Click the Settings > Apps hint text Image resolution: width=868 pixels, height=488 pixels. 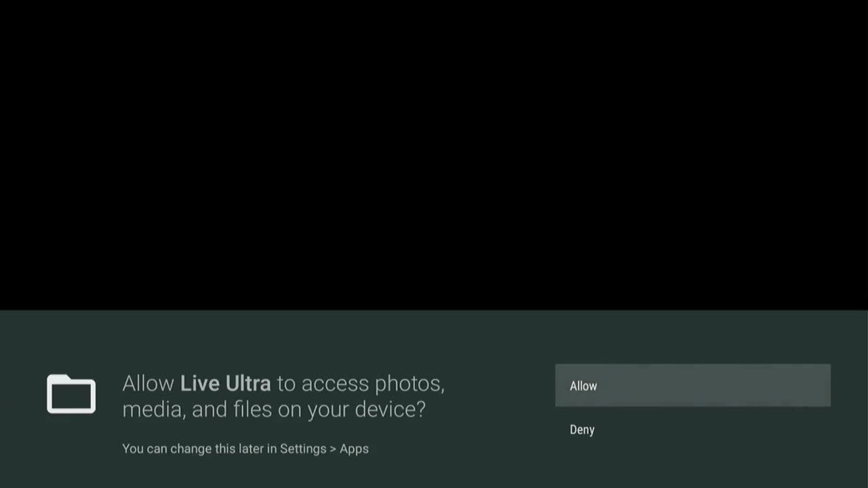tap(324, 449)
